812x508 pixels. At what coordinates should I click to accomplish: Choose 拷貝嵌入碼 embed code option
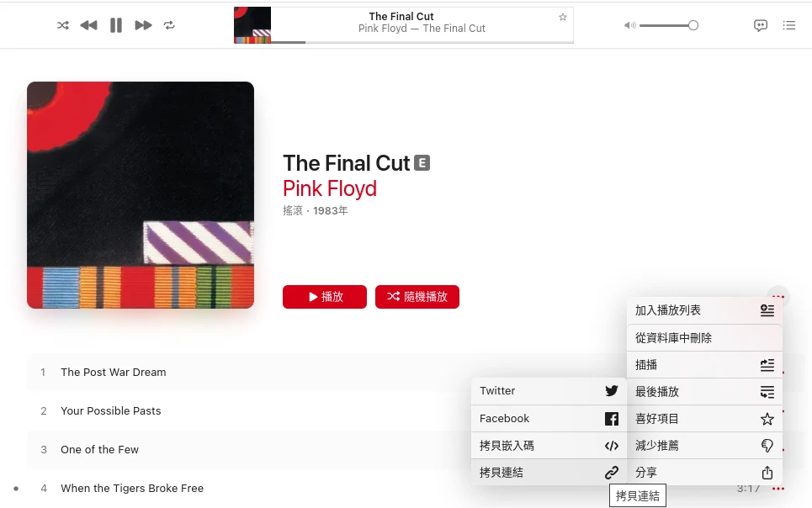pos(549,446)
